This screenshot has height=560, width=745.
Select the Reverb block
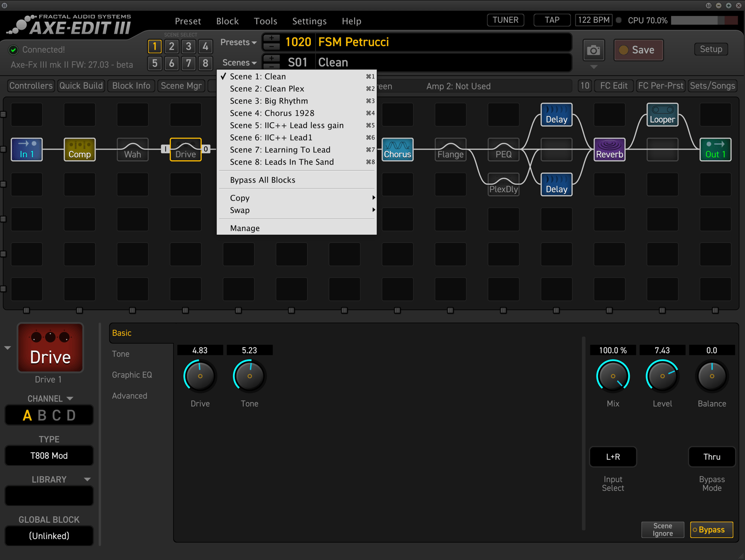(x=609, y=149)
